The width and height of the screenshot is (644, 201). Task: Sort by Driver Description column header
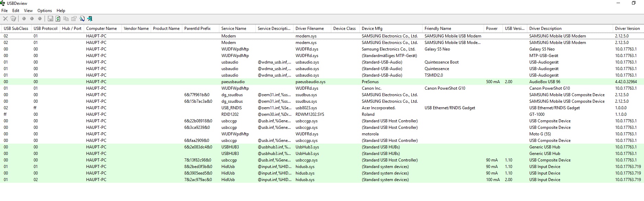(x=545, y=29)
